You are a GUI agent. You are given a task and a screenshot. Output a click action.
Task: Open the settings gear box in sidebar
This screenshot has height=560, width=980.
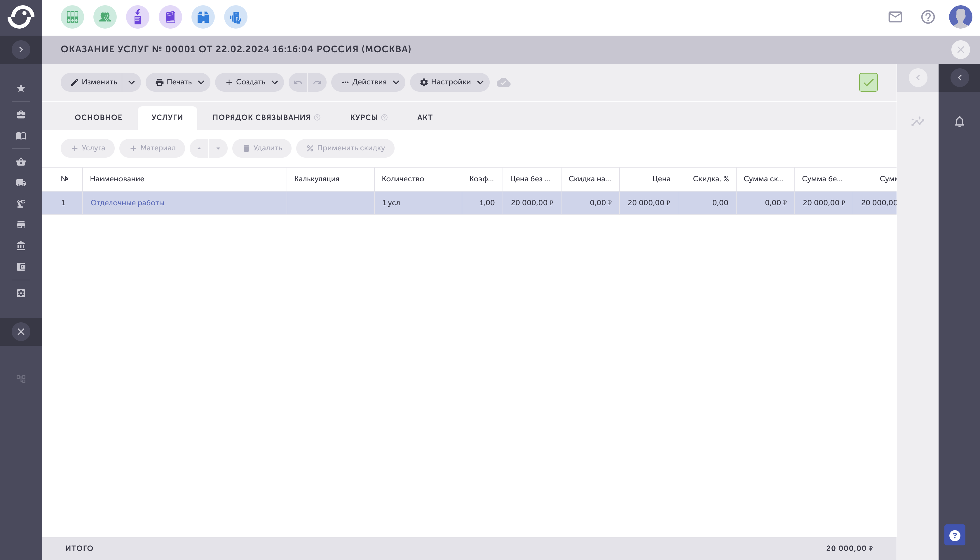pyautogui.click(x=21, y=293)
